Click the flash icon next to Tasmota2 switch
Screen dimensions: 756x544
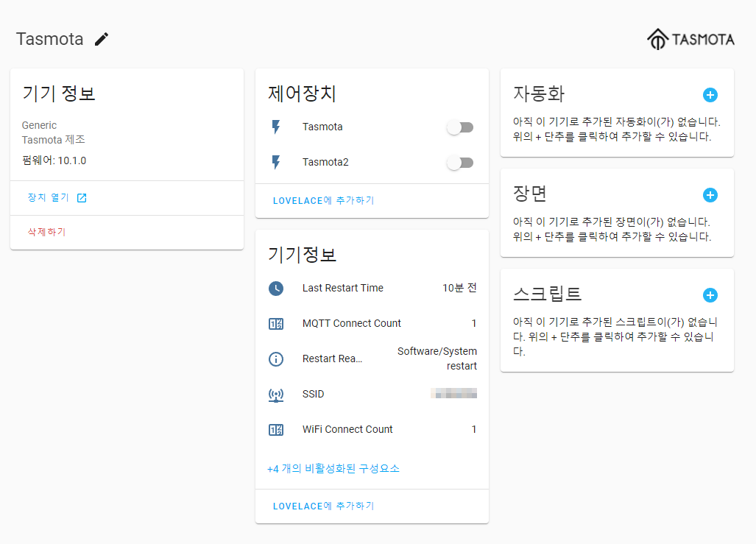pyautogui.click(x=276, y=163)
